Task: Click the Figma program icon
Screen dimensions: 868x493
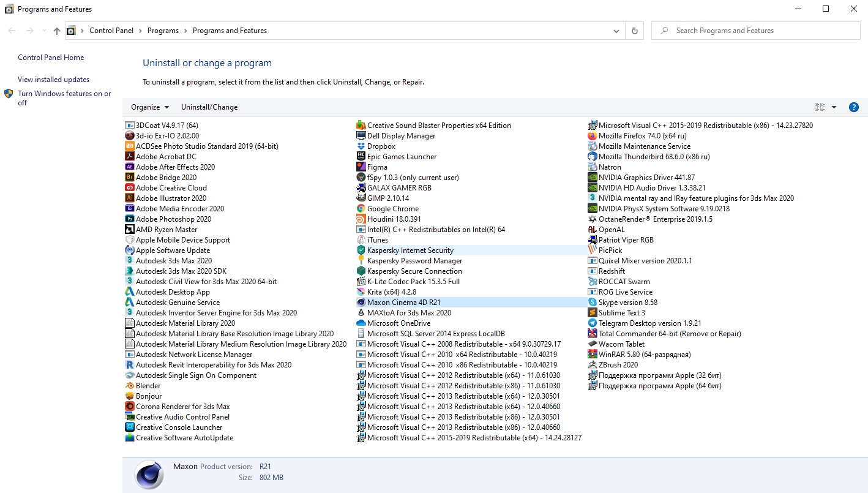Action: 361,167
